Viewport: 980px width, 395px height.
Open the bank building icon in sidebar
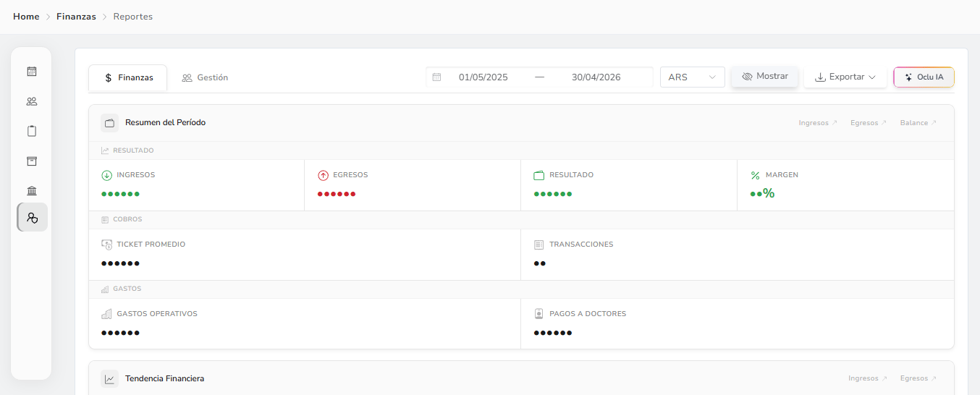(x=32, y=190)
